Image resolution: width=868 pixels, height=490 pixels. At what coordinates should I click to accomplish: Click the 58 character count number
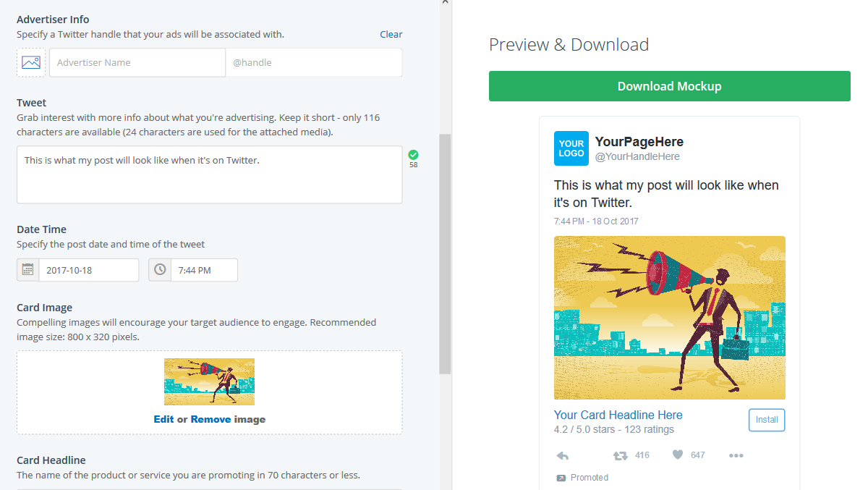(413, 165)
